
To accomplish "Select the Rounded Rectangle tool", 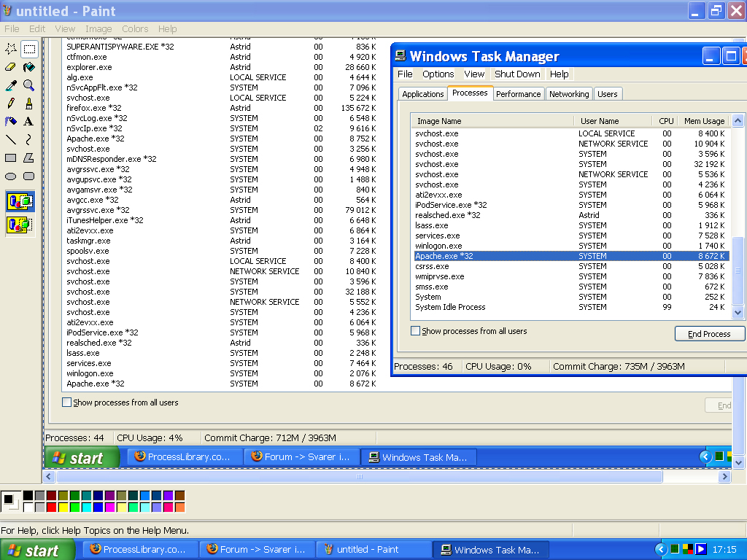I will tap(29, 176).
